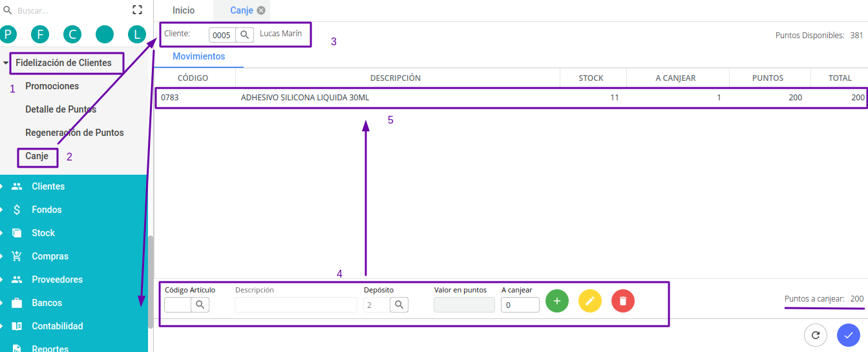Search client using Cliente magnifier button

[244, 35]
